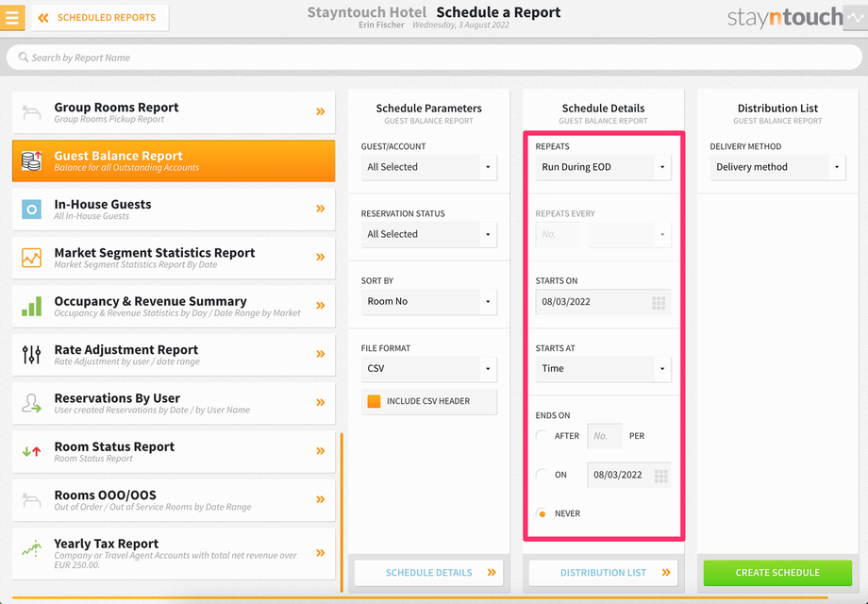This screenshot has width=868, height=604.
Task: Select Room Status Report
Action: [x=174, y=452]
